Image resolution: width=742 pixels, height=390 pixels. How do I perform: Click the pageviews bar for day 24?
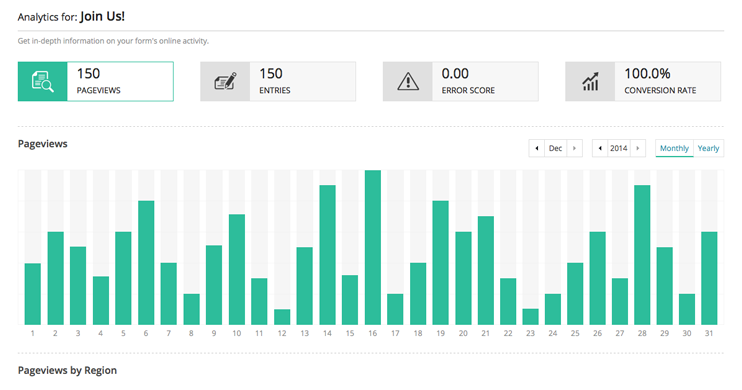553,309
